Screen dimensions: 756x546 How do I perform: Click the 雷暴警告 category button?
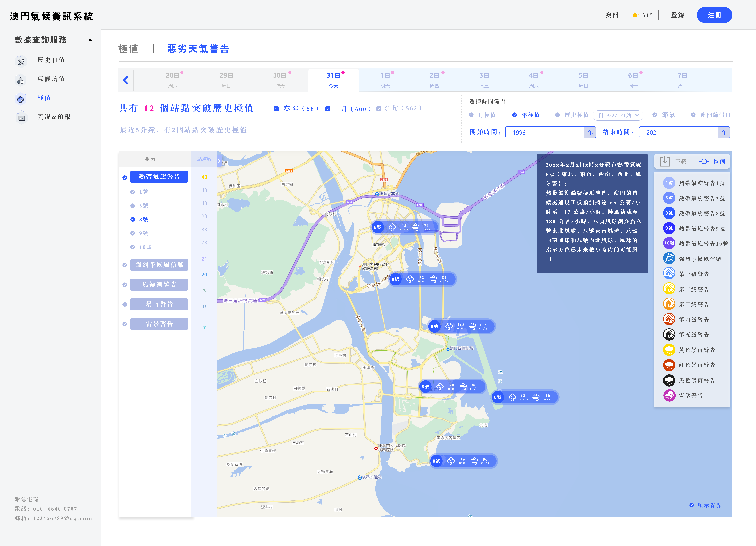[x=159, y=324]
